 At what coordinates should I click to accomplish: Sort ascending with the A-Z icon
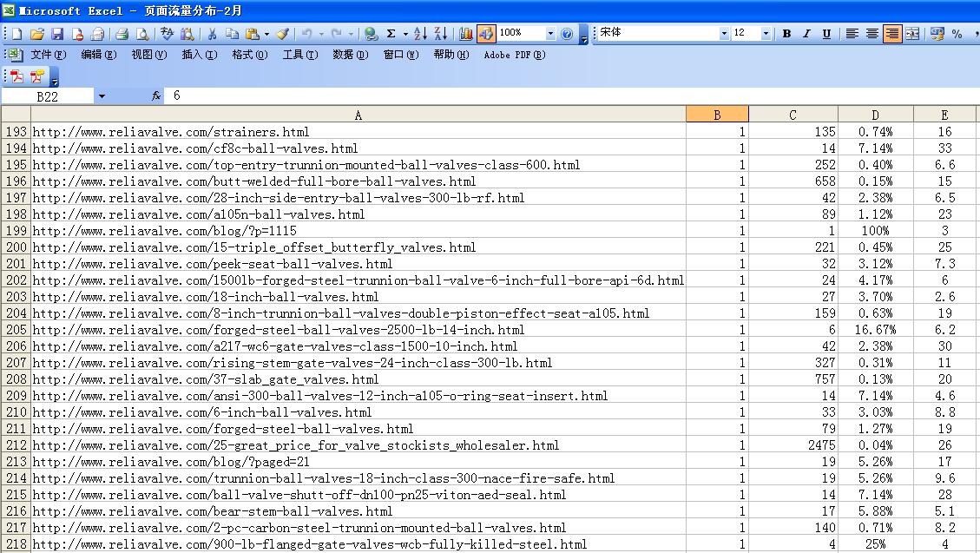point(420,34)
